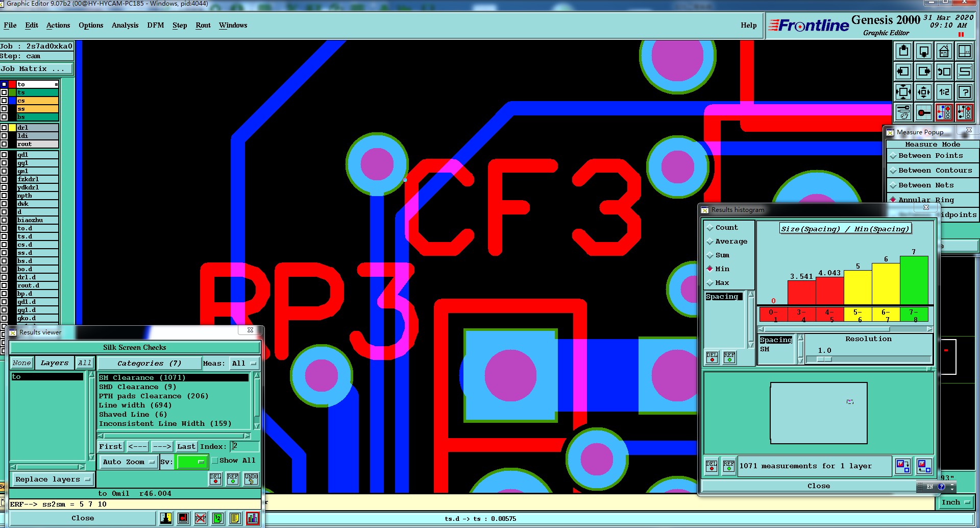Click the pan down view icon
This screenshot has height=528, width=980.
coord(924,51)
